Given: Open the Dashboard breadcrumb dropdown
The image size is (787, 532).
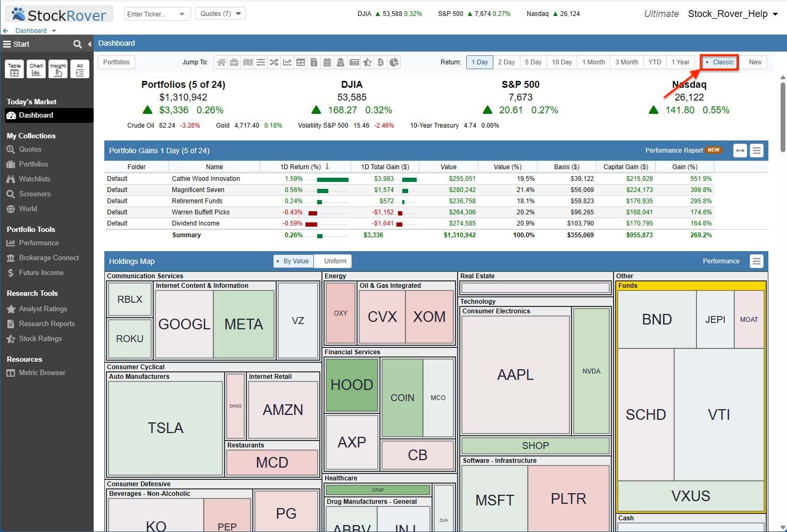Looking at the screenshot, I should (54, 31).
